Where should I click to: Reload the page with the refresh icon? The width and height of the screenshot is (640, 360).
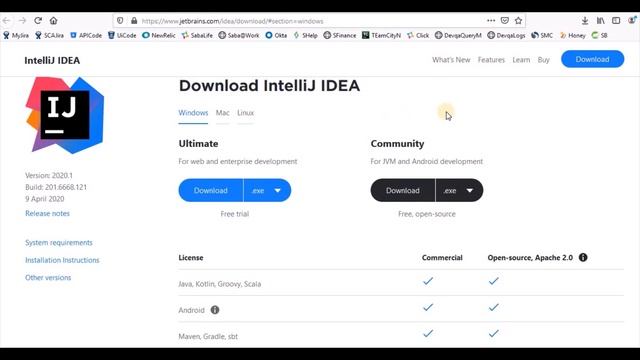coord(38,20)
